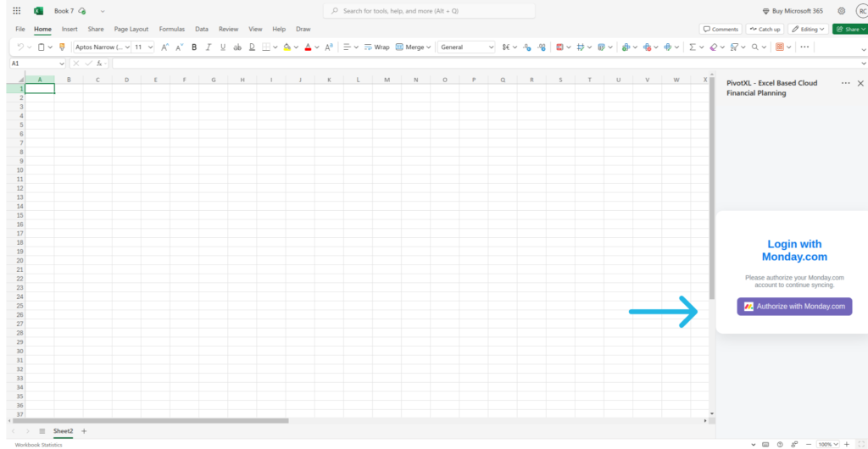Click in the search box
Viewport: 868px width, 449px height.
tap(429, 11)
